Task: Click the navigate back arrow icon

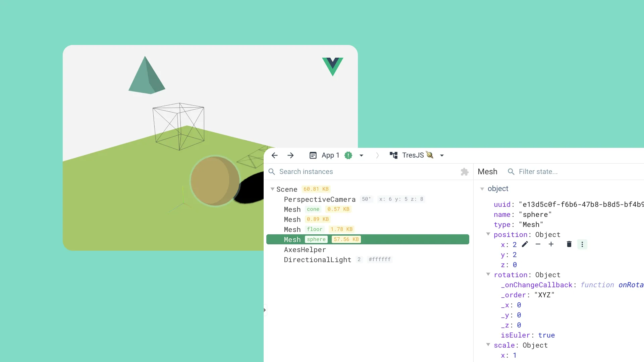Action: click(x=274, y=155)
